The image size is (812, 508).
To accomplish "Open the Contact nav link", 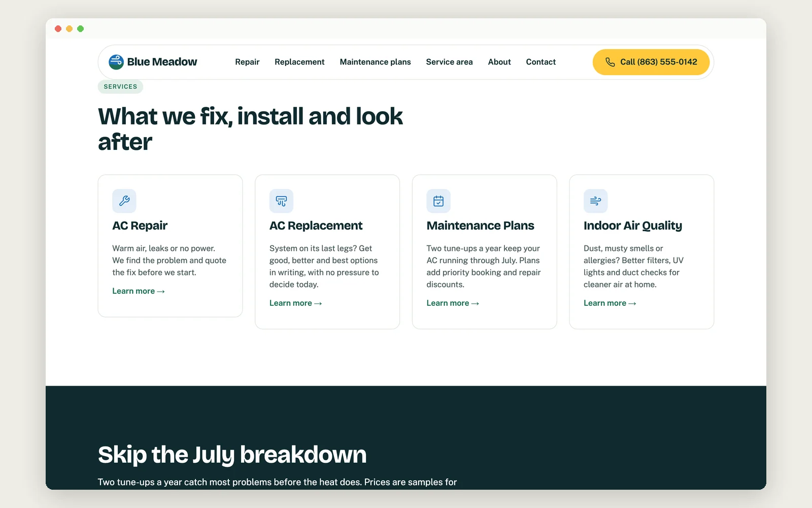I will [x=540, y=62].
